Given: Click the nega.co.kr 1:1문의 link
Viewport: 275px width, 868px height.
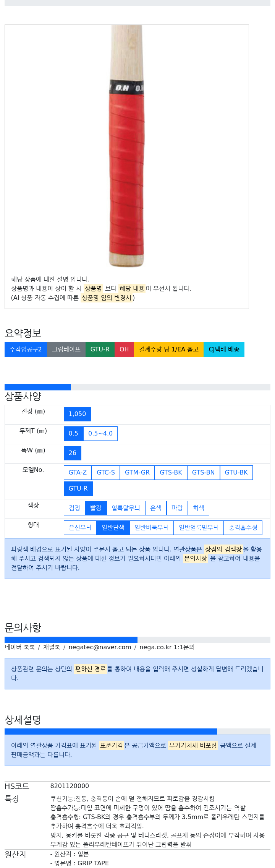Looking at the screenshot, I should coord(167,647).
